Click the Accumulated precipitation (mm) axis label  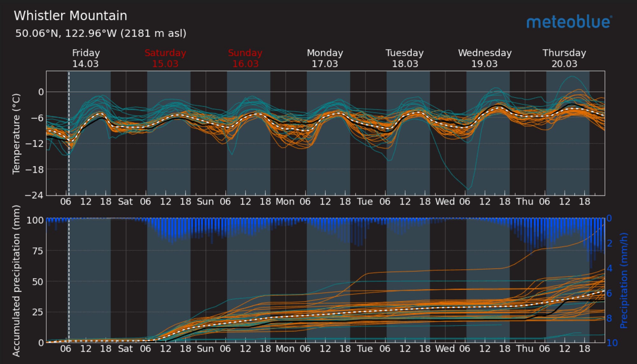16,280
